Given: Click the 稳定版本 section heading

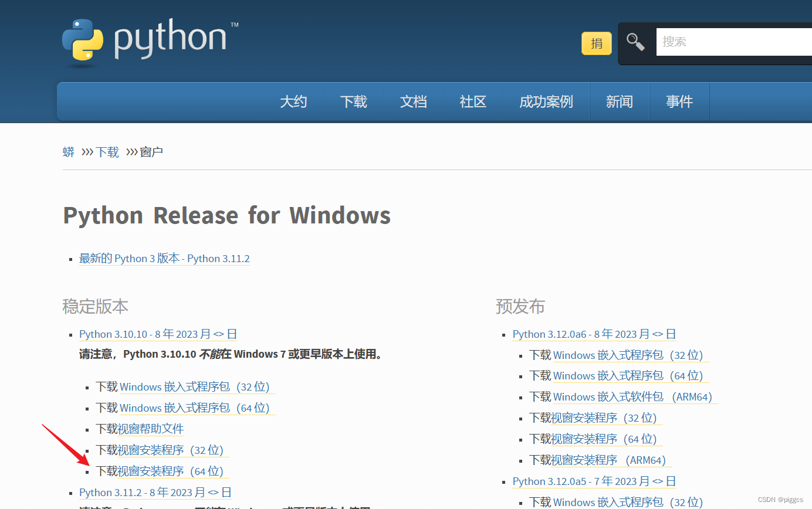Looking at the screenshot, I should tap(95, 306).
